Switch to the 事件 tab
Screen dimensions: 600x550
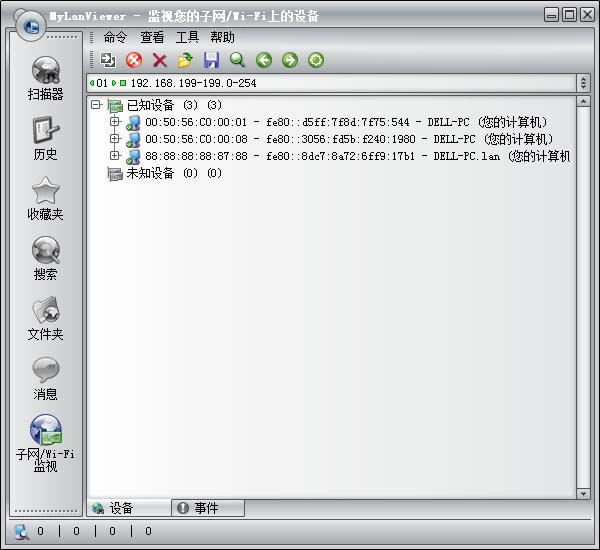(x=208, y=508)
